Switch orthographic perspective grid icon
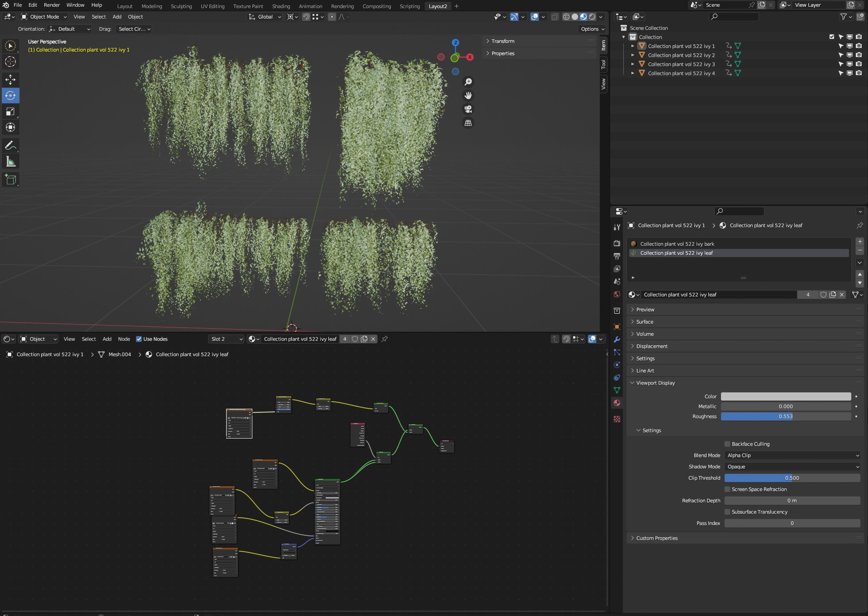 click(468, 123)
